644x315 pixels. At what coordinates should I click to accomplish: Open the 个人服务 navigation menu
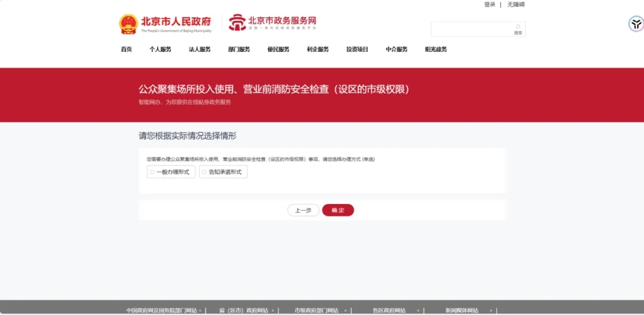160,50
